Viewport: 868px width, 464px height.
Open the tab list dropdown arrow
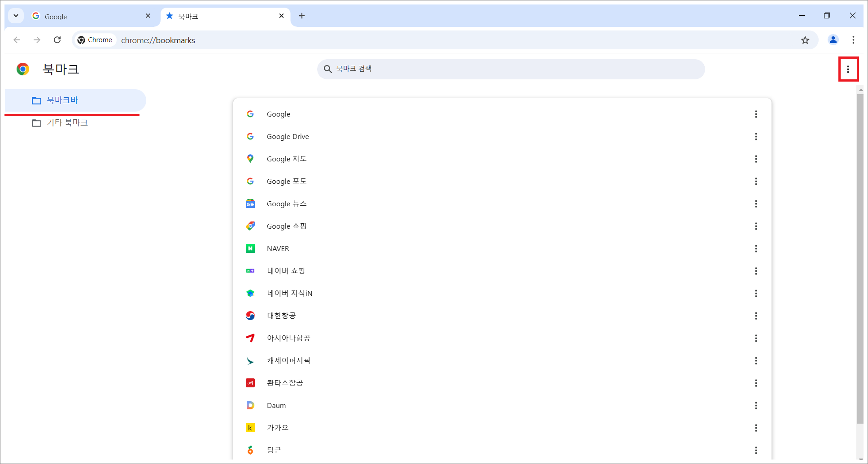(16, 16)
